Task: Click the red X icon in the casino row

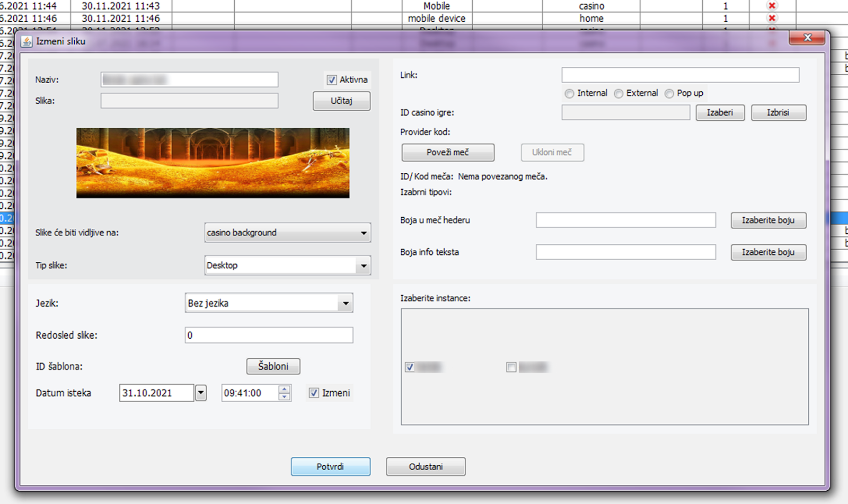Action: point(772,6)
